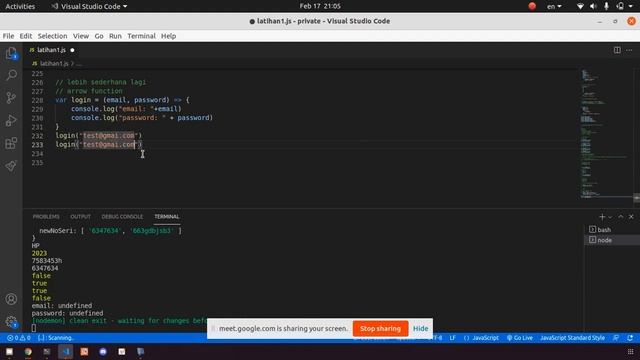Click the VS Code icon in dock

point(66,351)
